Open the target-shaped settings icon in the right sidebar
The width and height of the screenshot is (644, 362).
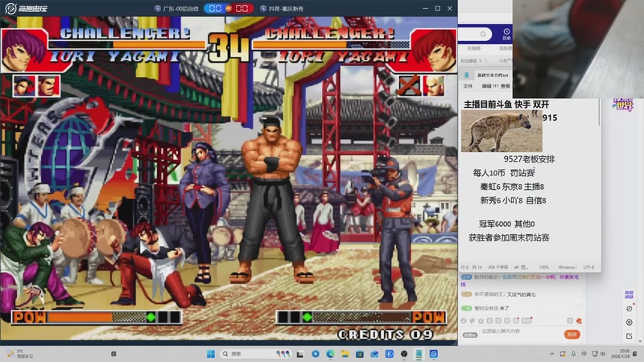630,323
